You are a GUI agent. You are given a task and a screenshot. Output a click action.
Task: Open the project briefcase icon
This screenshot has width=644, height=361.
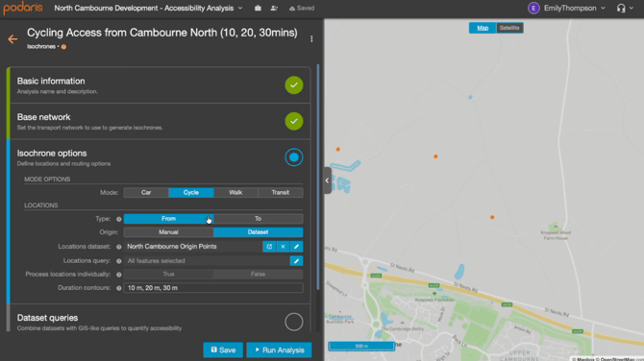click(258, 8)
